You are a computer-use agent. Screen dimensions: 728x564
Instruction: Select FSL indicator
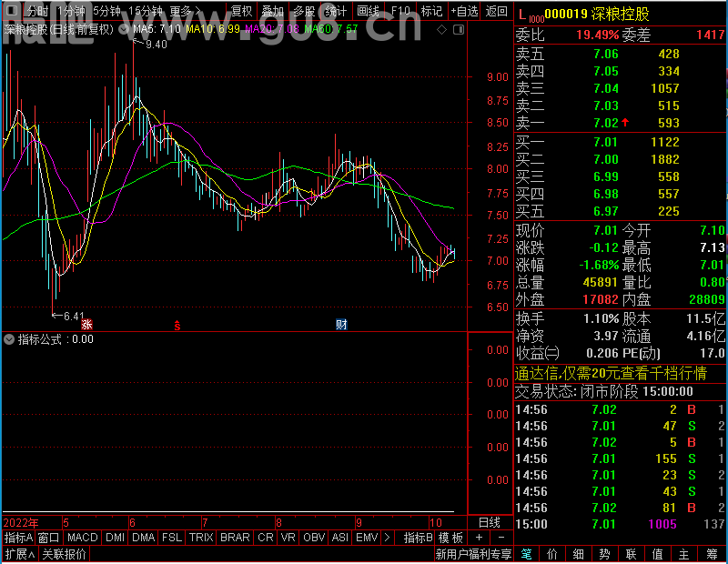(172, 538)
